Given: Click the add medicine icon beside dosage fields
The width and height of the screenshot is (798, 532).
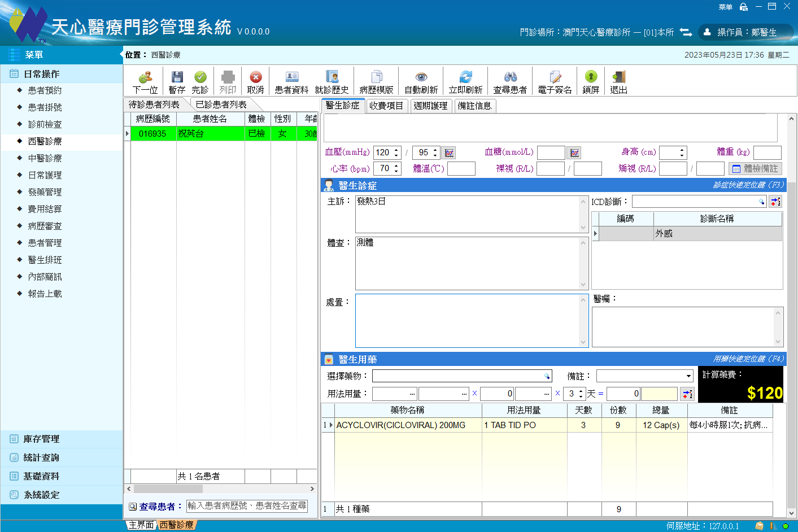Looking at the screenshot, I should pyautogui.click(x=687, y=394).
